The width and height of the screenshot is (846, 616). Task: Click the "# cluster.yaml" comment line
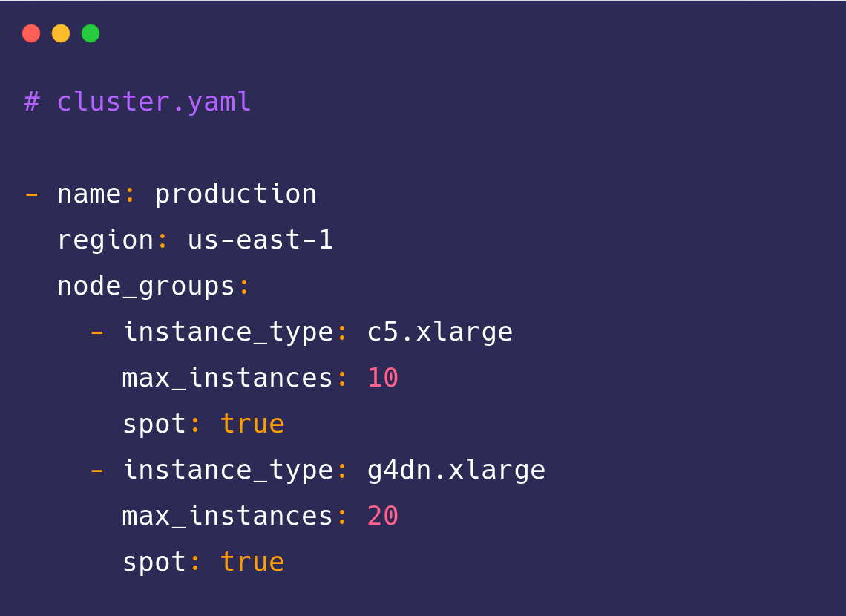(x=138, y=102)
